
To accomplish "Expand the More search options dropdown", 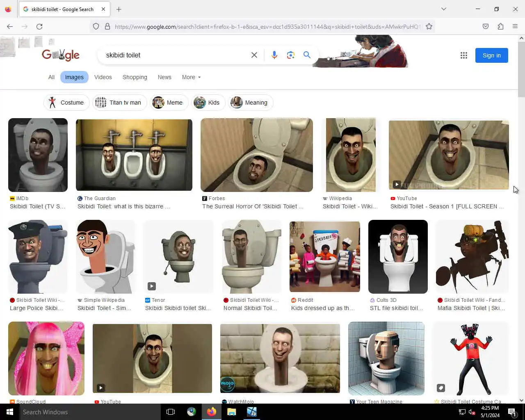I will (192, 77).
